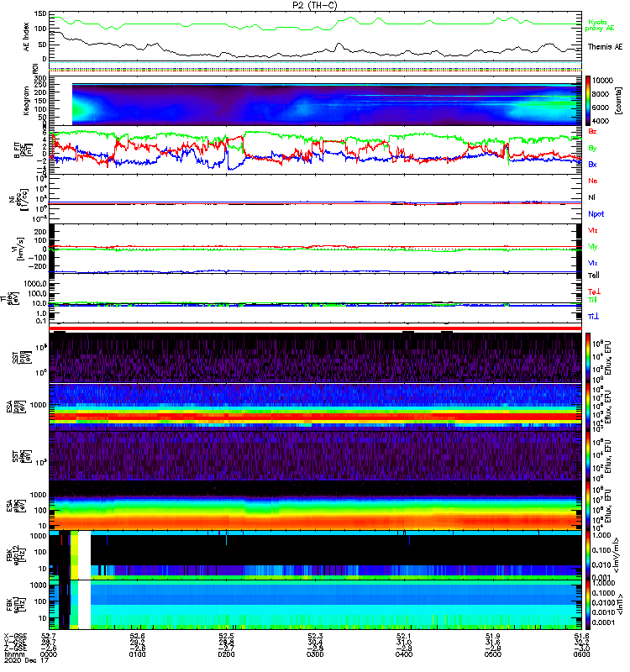630x672 pixels.
Task: Click the '0200' time tick label
Action: click(x=226, y=654)
